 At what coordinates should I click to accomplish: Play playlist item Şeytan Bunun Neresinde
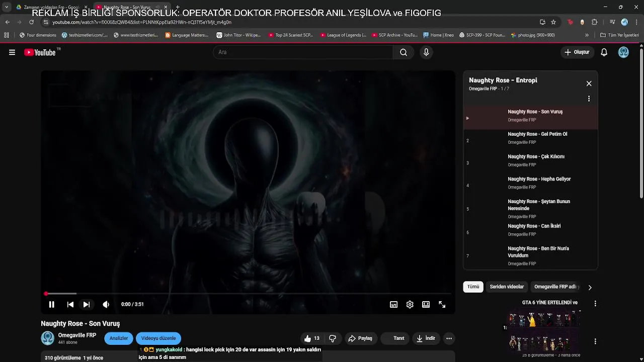click(x=530, y=209)
